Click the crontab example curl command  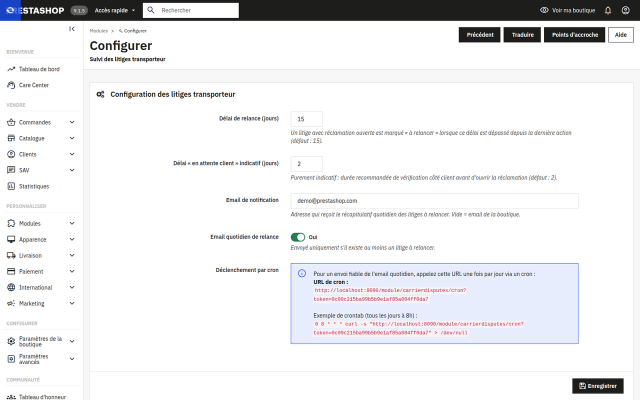pyautogui.click(x=418, y=328)
